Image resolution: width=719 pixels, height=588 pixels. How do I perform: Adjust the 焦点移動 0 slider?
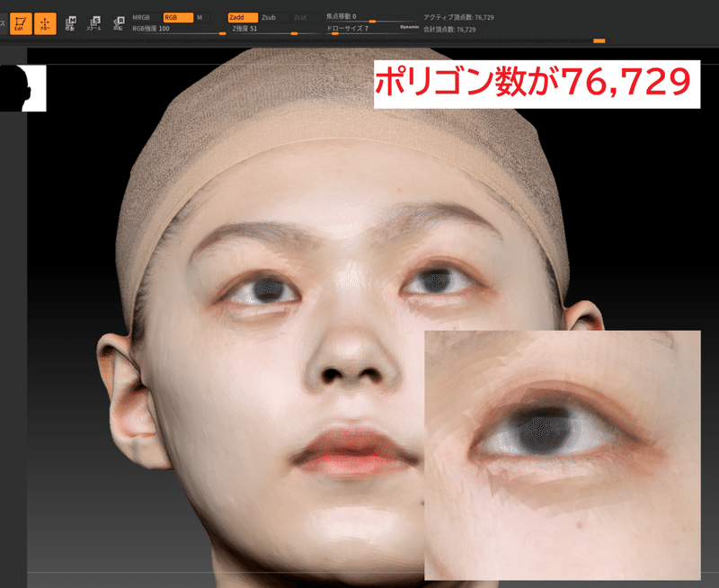(371, 17)
